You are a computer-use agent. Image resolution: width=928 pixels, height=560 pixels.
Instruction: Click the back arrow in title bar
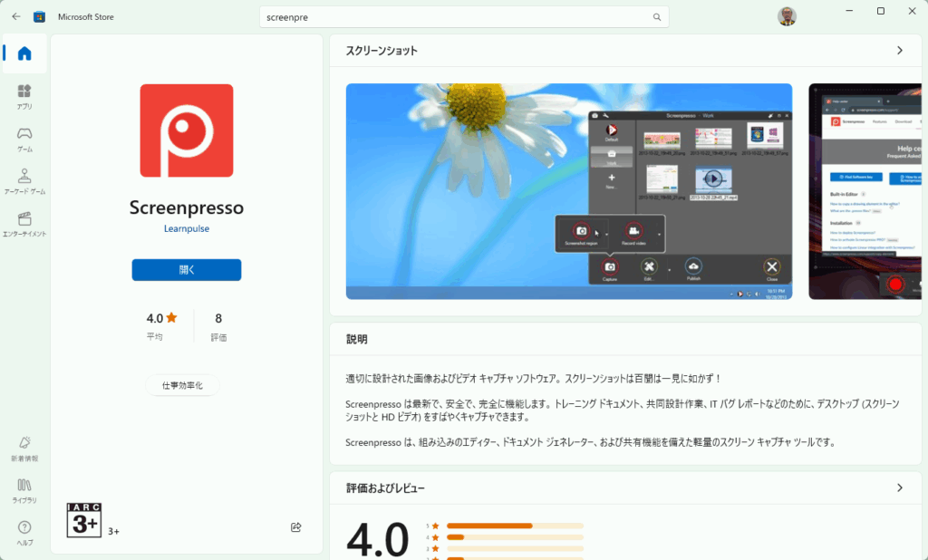[x=16, y=16]
